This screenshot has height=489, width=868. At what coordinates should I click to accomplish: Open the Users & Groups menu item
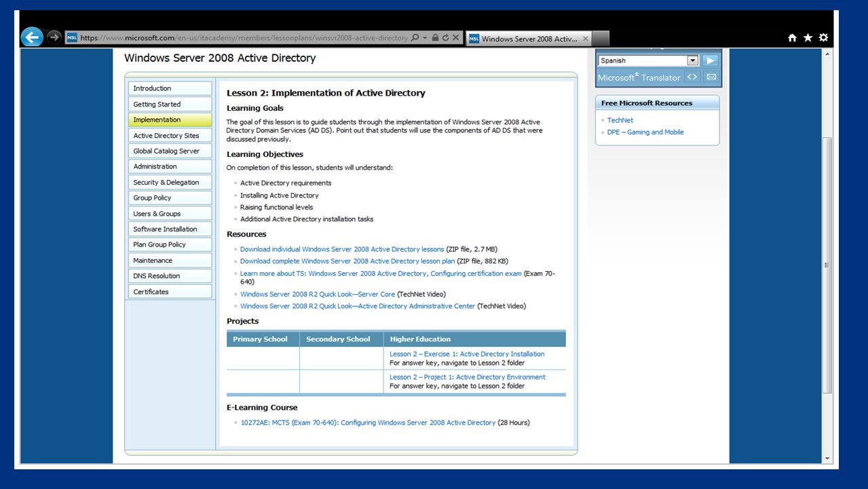tap(170, 213)
